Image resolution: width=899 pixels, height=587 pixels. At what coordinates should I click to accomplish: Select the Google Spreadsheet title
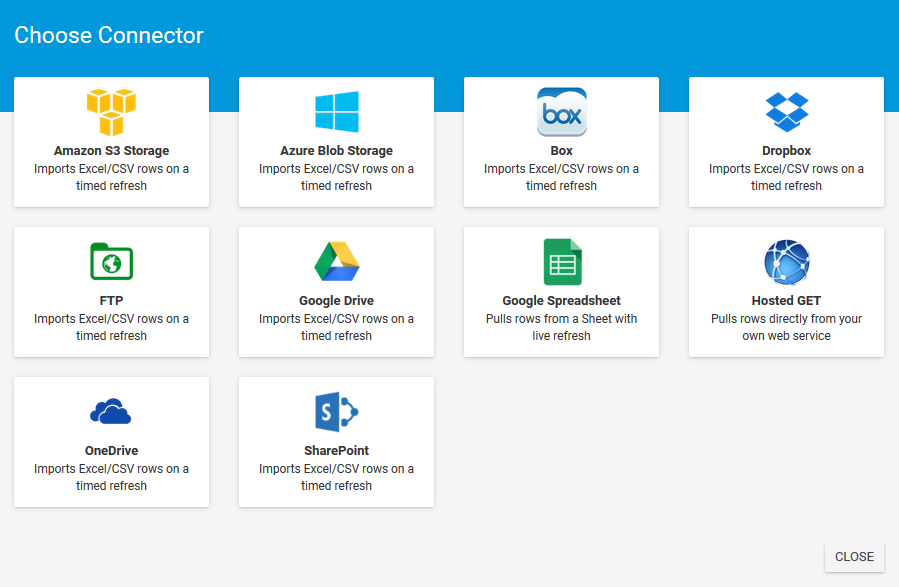tap(561, 300)
